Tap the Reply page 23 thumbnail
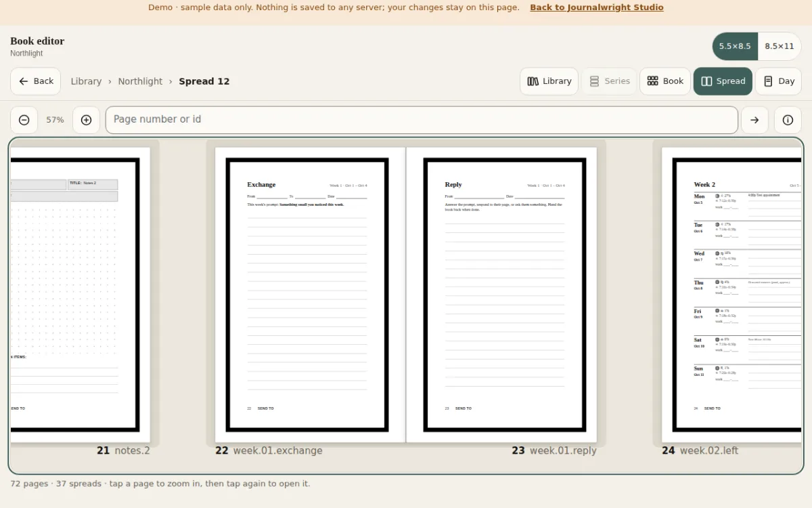The height and width of the screenshot is (508, 812). [501, 295]
